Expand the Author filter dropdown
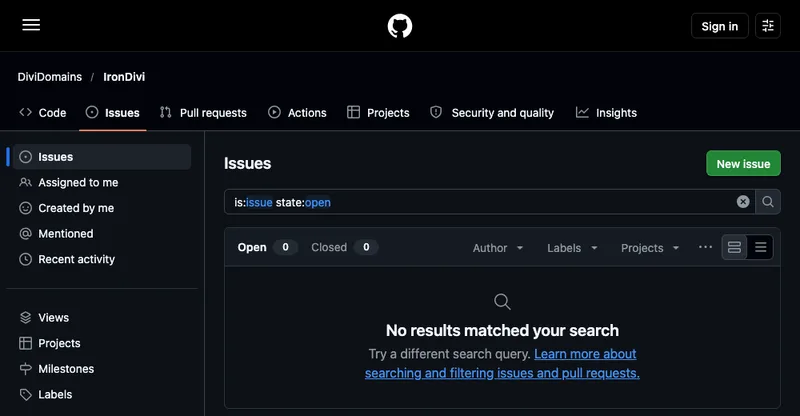The width and height of the screenshot is (800, 416). [498, 248]
